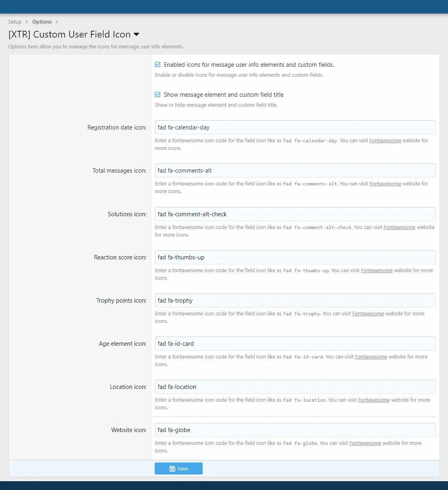This screenshot has height=490, width=448.
Task: Follow Fontawesome link under Solutions icon
Action: [400, 227]
